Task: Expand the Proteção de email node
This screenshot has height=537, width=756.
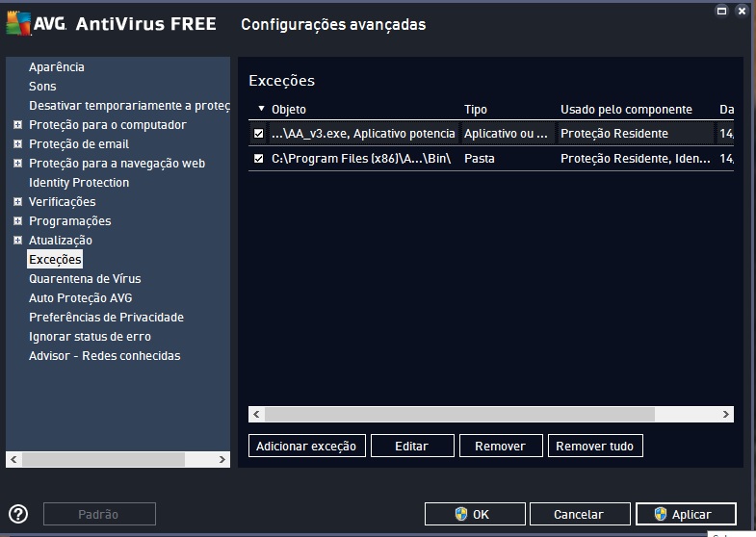Action: (x=18, y=144)
